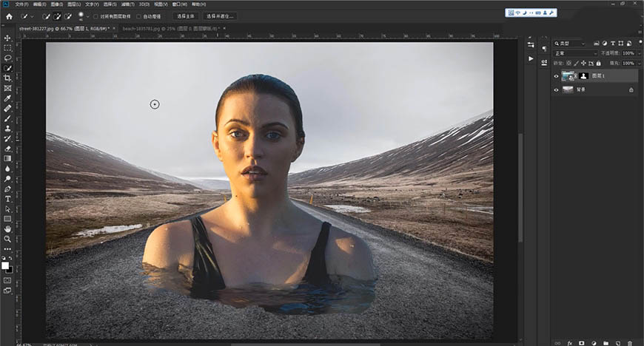Open the Properties panel icon
Viewport: 644px width, 346px height.
(531, 45)
